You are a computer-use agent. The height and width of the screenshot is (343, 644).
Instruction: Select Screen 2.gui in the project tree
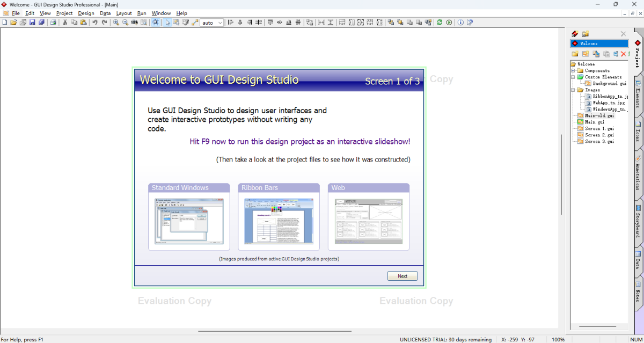coord(599,135)
